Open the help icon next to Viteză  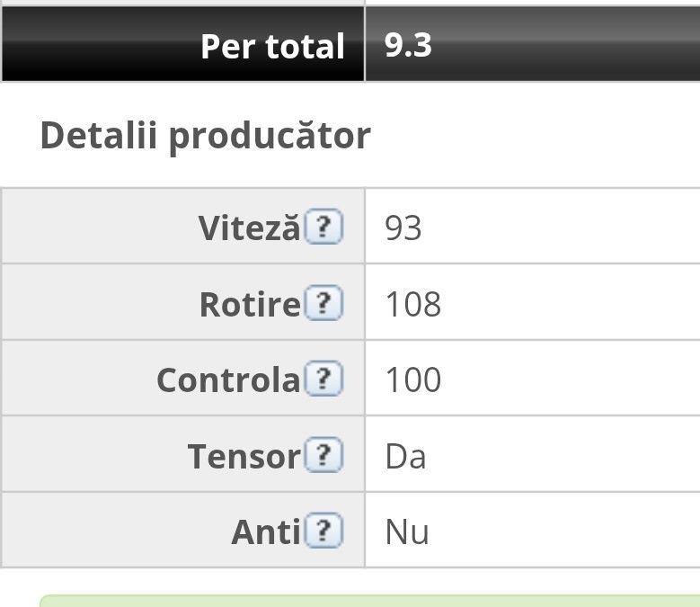click(x=323, y=228)
